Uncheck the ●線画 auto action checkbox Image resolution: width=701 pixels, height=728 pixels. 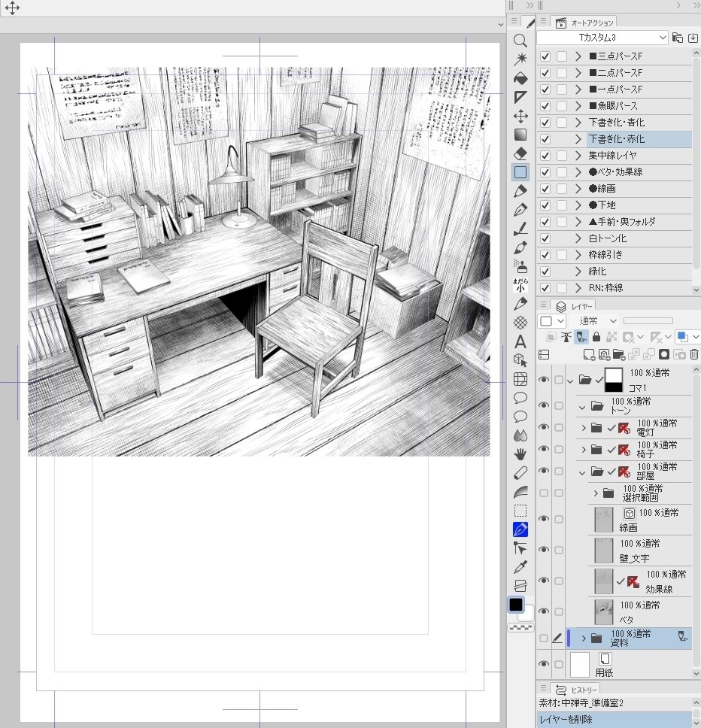tap(545, 189)
